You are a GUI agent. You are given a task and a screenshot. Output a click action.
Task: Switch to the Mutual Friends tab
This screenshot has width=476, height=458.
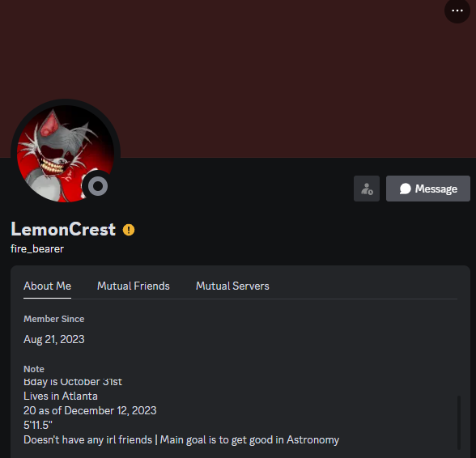click(134, 286)
